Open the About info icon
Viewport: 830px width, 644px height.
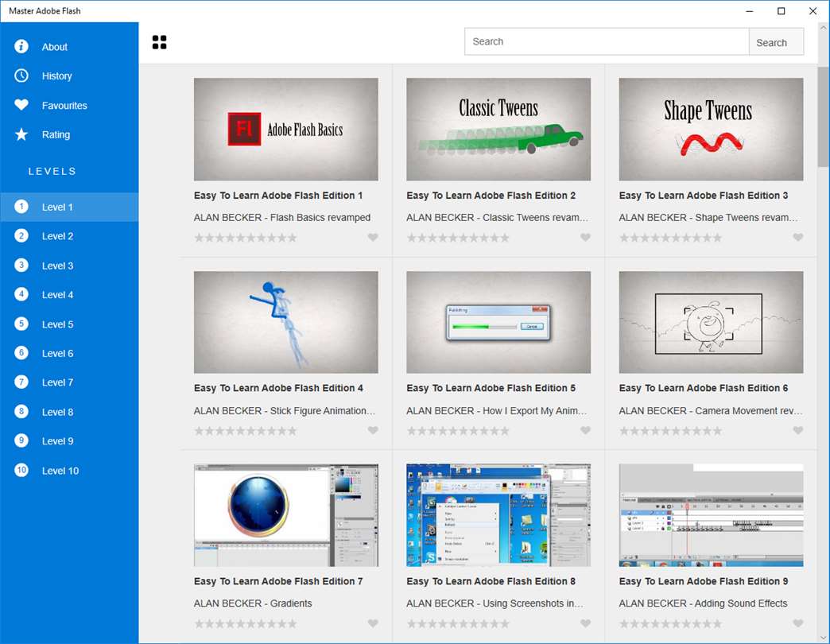[x=21, y=47]
